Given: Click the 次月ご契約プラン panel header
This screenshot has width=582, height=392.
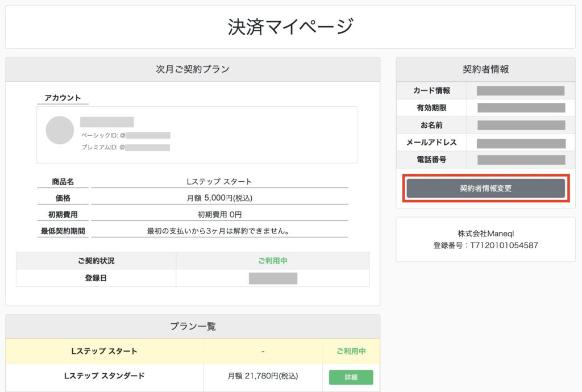Looking at the screenshot, I should [x=193, y=69].
